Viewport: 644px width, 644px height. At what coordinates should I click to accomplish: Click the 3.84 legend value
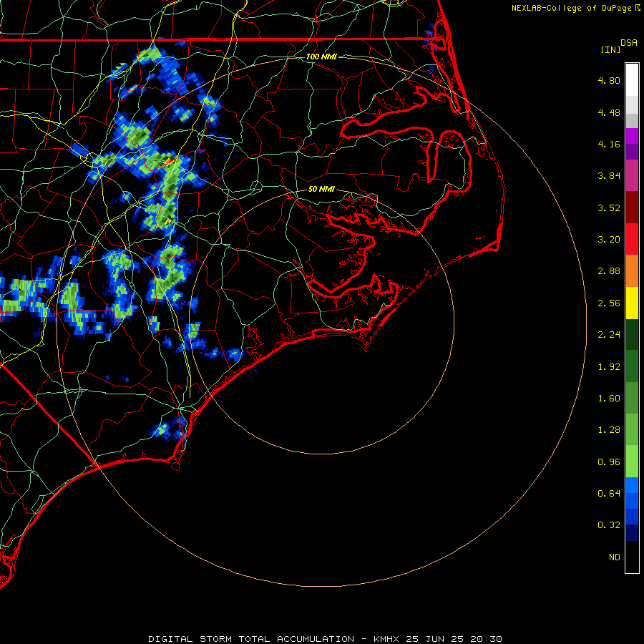[x=609, y=176]
